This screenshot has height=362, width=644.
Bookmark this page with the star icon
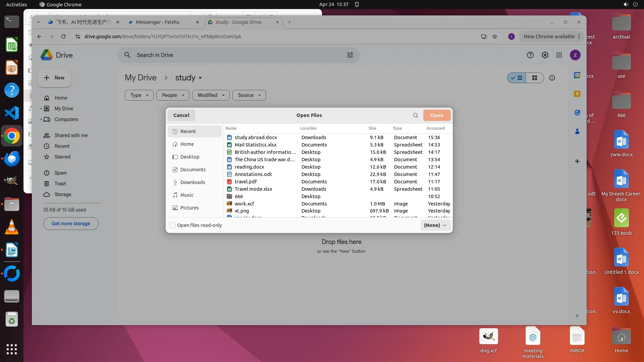495,37
